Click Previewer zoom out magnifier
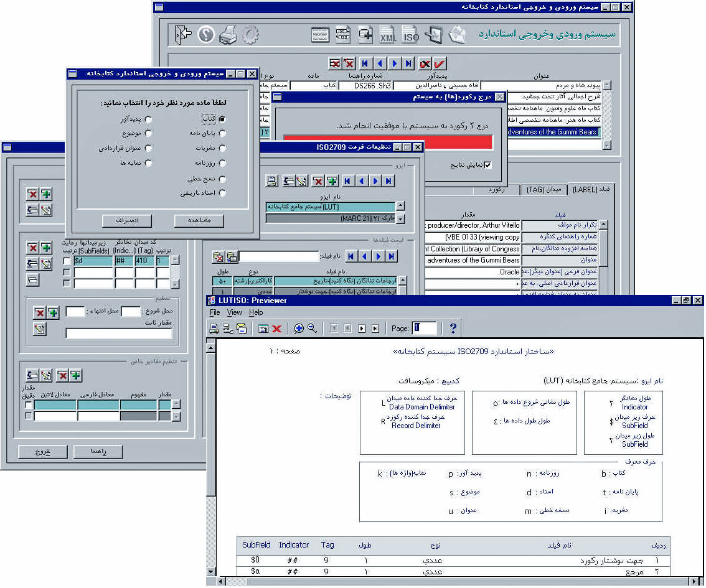 pyautogui.click(x=312, y=329)
